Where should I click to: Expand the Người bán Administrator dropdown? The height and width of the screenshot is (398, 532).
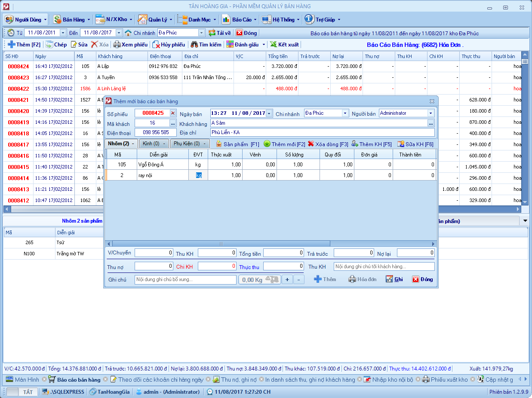[x=431, y=113]
